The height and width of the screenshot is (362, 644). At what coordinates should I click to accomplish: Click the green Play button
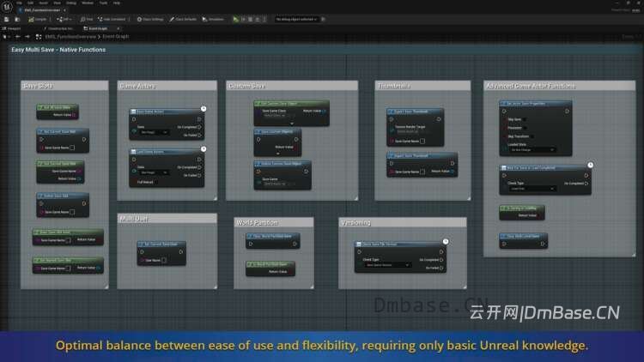point(235,19)
